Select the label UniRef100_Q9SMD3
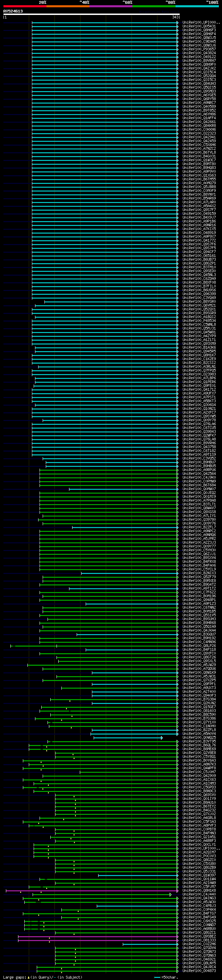The width and height of the screenshot is (222, 980). [x=199, y=91]
